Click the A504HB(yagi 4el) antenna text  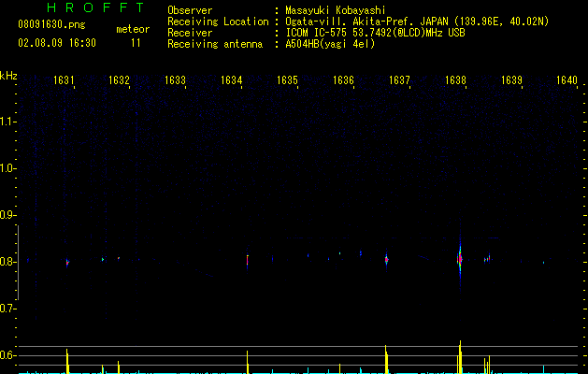point(330,44)
